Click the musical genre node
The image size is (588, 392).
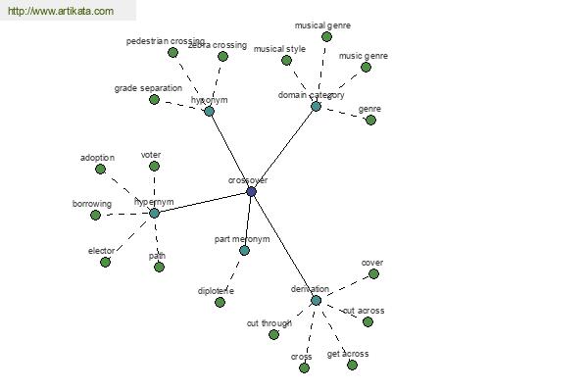326,37
